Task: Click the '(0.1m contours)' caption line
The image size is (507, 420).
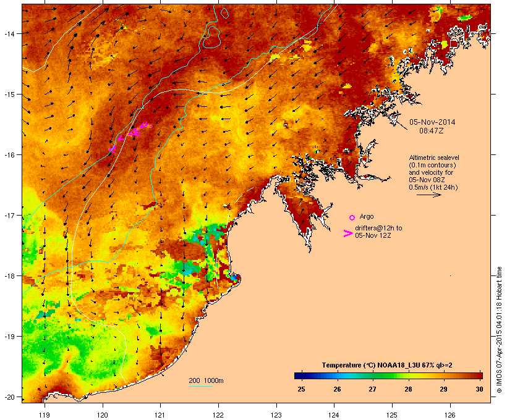Action: coord(432,165)
